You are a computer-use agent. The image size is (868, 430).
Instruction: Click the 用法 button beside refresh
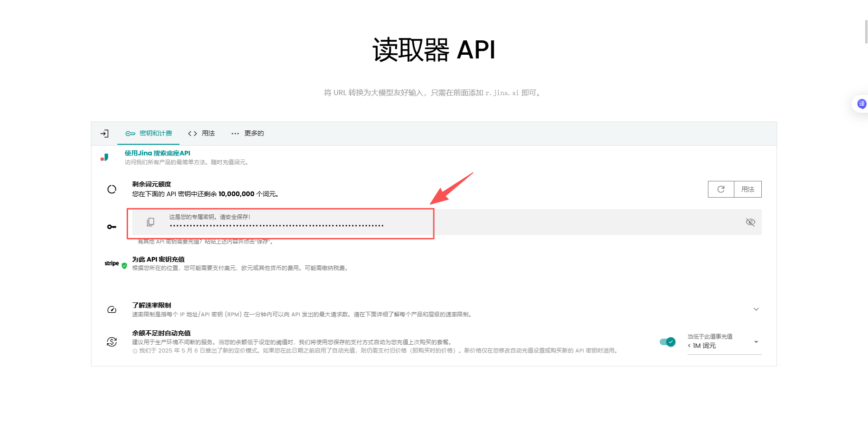pos(748,189)
